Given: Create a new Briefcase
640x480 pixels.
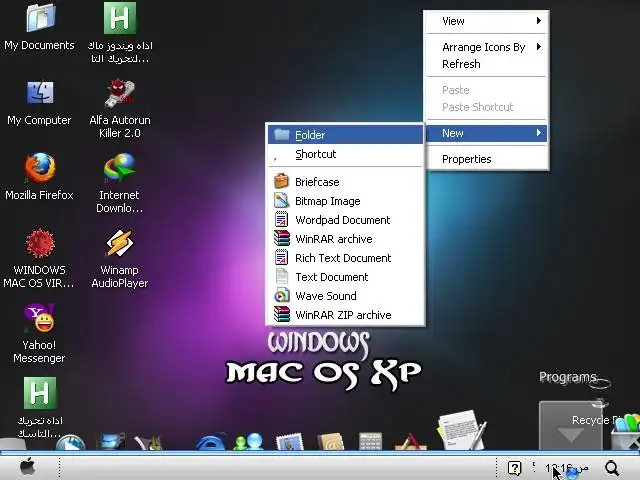Looking at the screenshot, I should 345,182.
